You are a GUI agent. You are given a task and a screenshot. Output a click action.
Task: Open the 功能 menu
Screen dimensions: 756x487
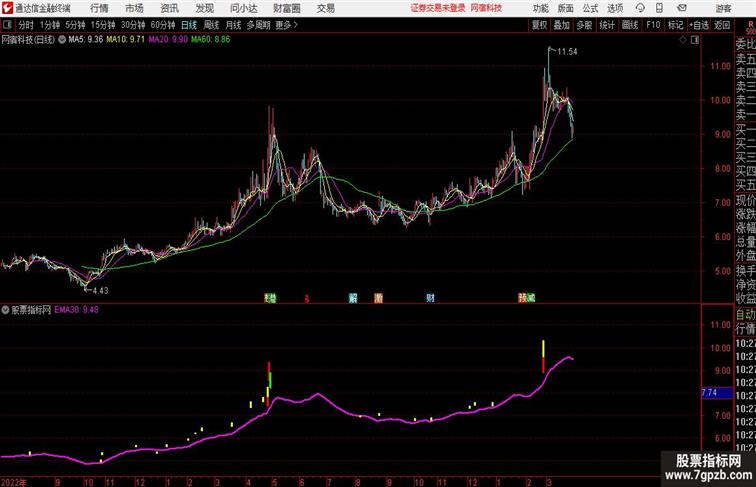click(x=541, y=8)
